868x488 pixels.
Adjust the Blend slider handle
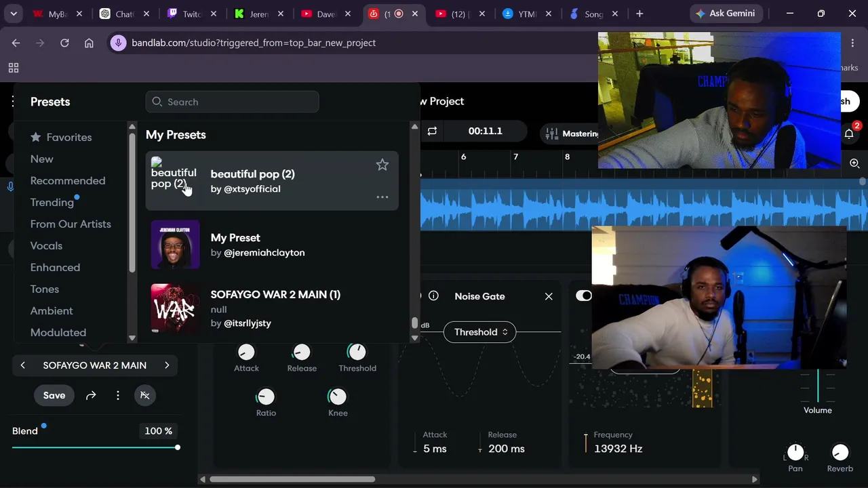coord(178,447)
